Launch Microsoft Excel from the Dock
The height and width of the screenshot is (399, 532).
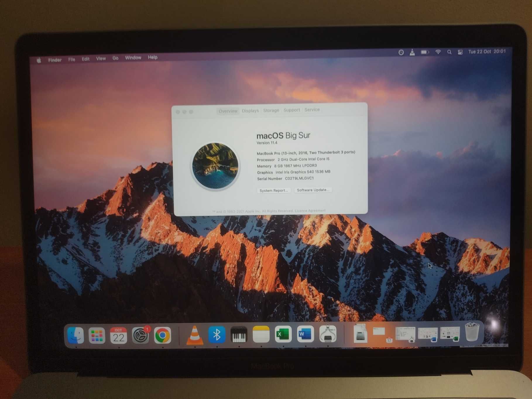pyautogui.click(x=283, y=334)
